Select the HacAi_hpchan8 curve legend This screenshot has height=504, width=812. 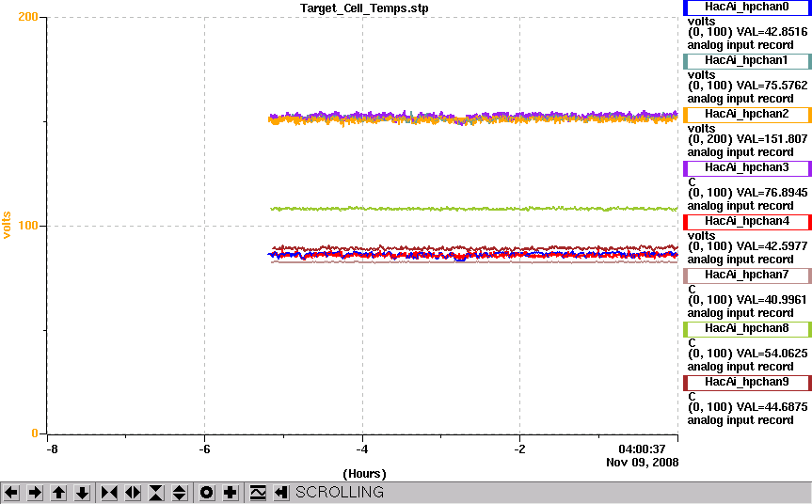[747, 328]
